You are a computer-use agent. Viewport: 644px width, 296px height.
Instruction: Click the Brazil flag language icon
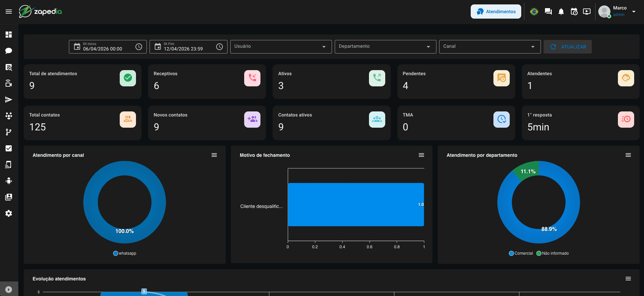coord(534,12)
